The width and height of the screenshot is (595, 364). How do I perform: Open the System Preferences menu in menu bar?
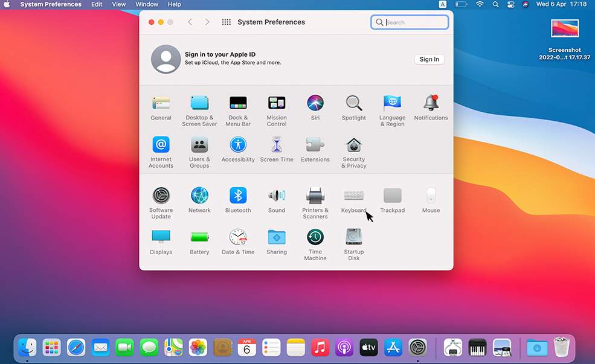pyautogui.click(x=51, y=5)
